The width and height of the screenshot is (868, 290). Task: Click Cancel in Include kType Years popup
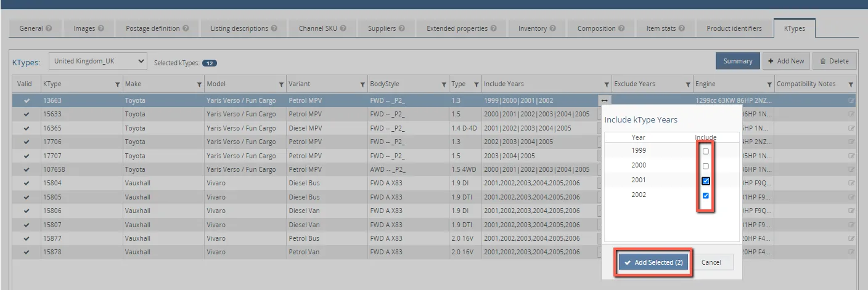tap(711, 262)
